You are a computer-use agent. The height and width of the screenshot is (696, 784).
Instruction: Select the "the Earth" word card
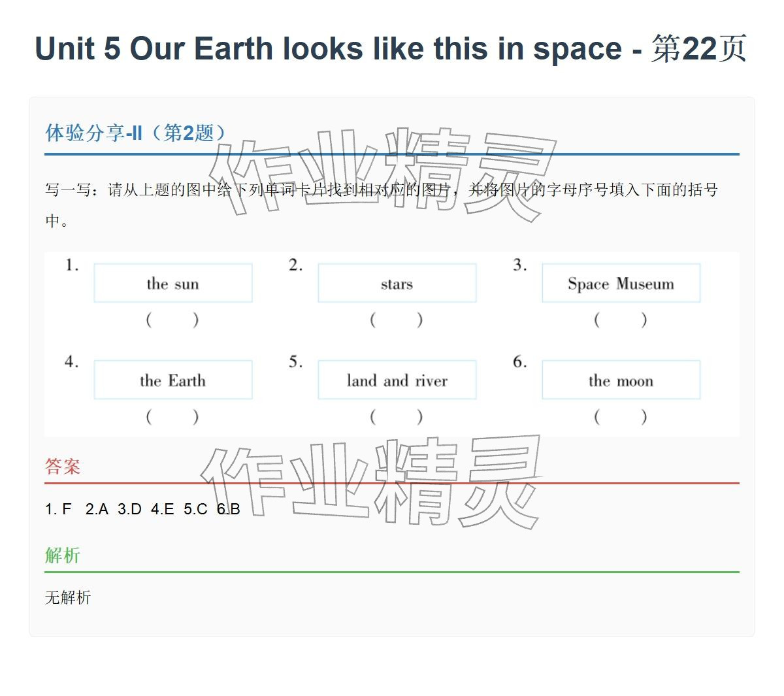(x=173, y=380)
